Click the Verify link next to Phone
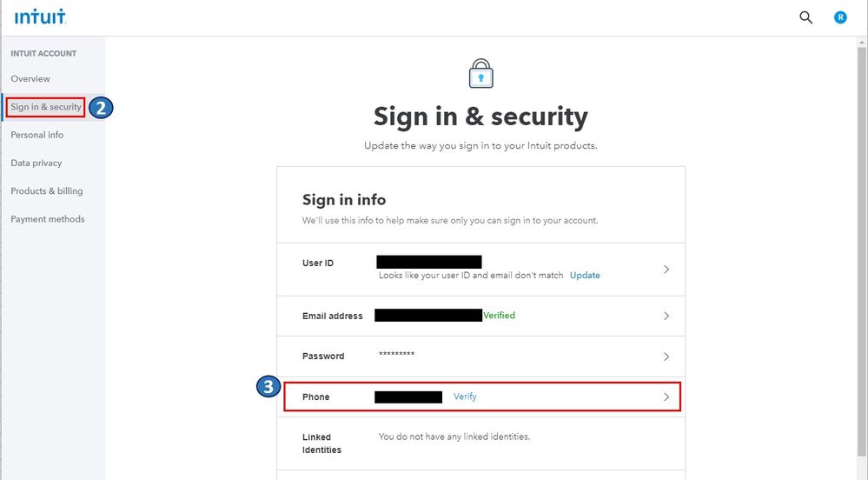The width and height of the screenshot is (868, 480). 465,397
